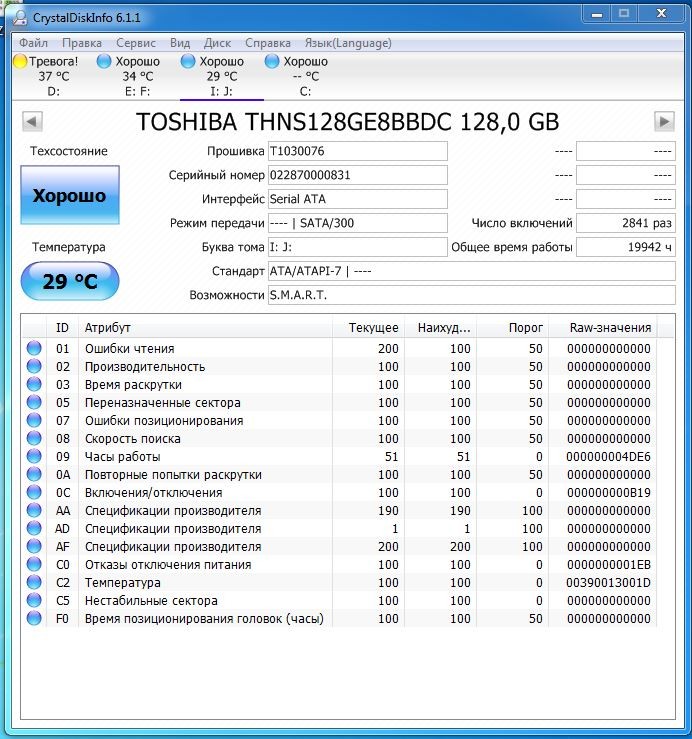Select the C5 Нестабильные сектора row
Screen dimensions: 692x739
339,600
